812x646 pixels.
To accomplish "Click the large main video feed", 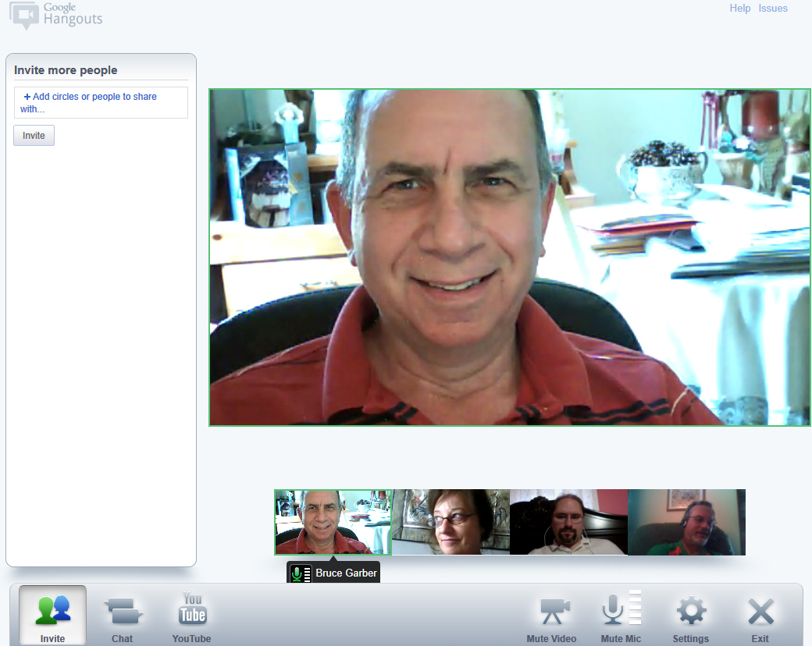I will (510, 257).
